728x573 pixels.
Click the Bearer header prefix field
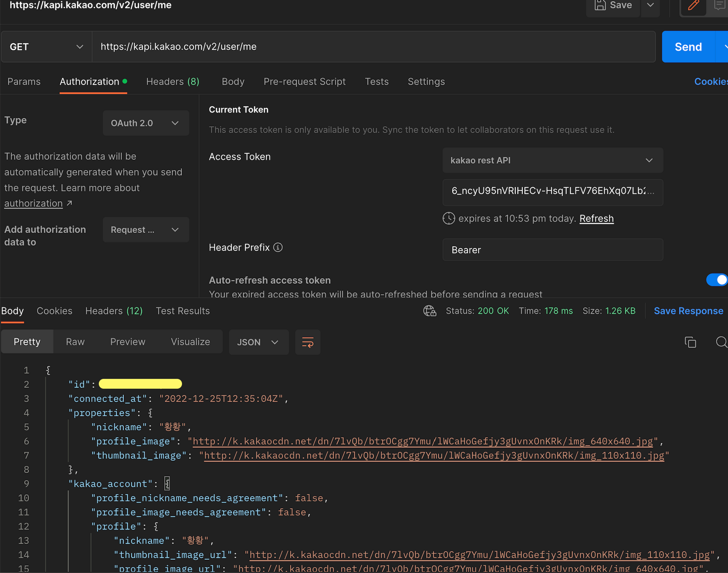552,250
